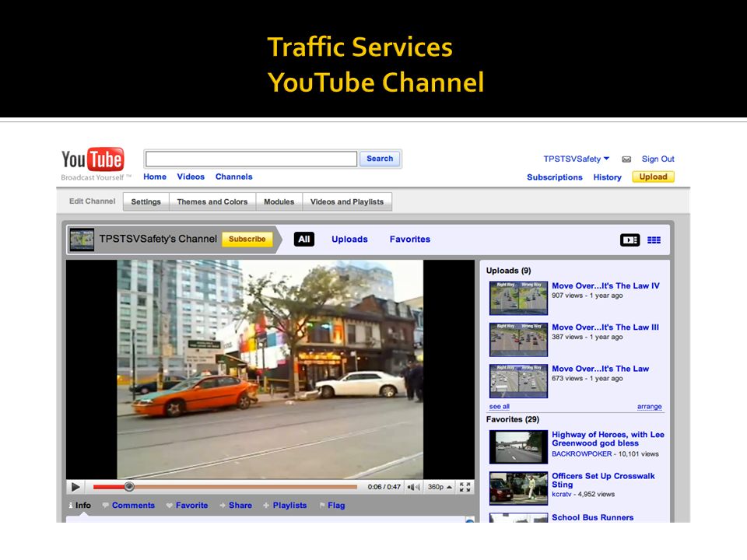Open the Modules tab
This screenshot has width=747, height=560.
pyautogui.click(x=279, y=202)
